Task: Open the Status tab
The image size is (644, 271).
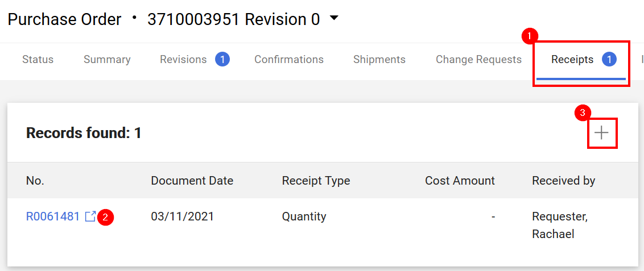Action: coord(38,60)
